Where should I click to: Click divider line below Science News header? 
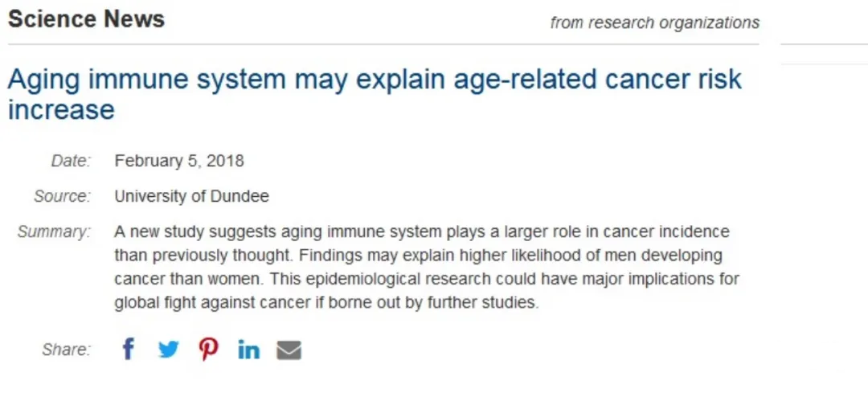pyautogui.click(x=383, y=44)
